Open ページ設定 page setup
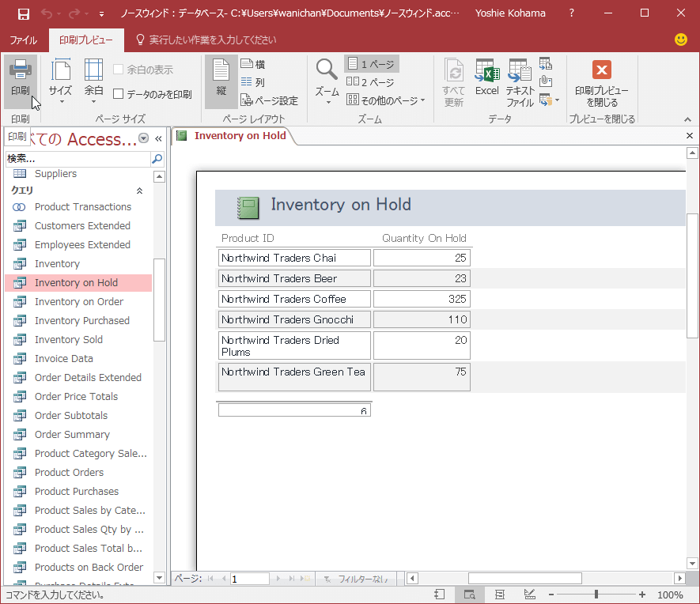The height and width of the screenshot is (604, 700). click(269, 100)
